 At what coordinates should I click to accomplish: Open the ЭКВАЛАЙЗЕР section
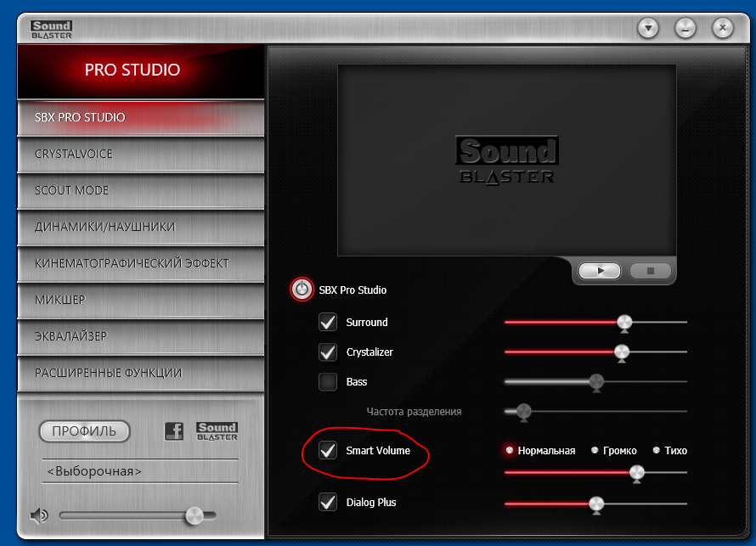(x=141, y=336)
